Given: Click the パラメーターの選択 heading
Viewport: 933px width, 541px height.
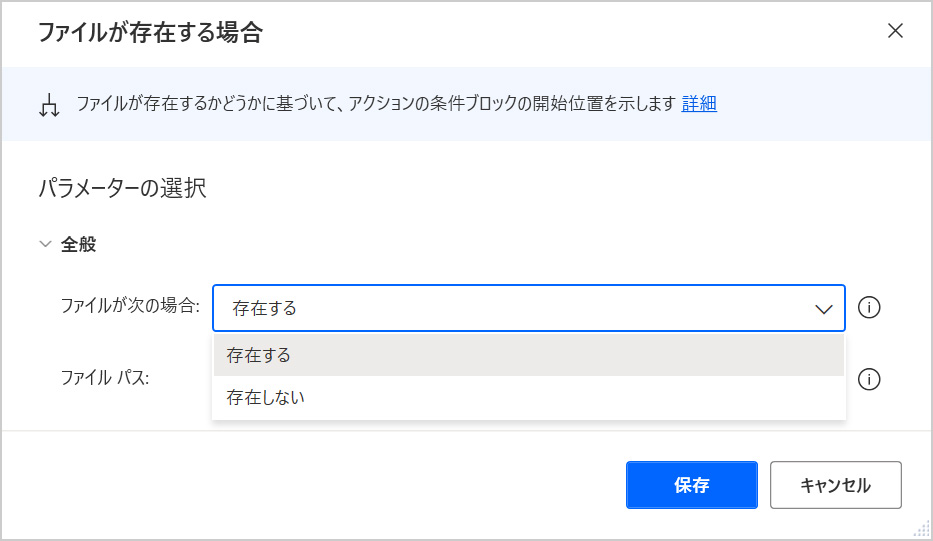Looking at the screenshot, I should pos(122,188).
